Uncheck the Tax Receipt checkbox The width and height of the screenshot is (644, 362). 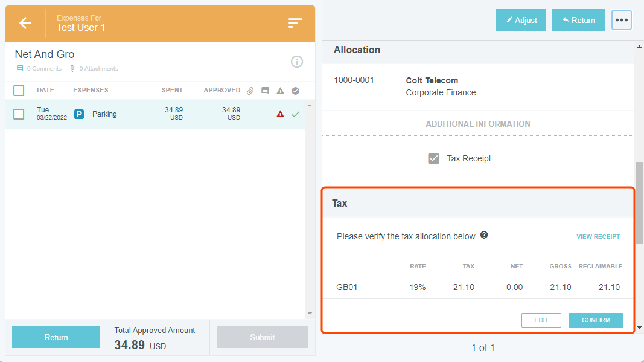(433, 158)
